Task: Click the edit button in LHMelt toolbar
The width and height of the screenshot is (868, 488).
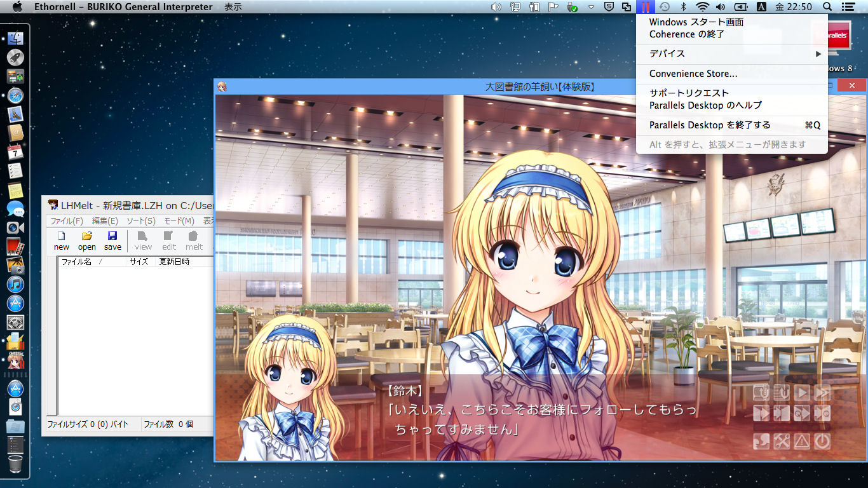Action: (169, 241)
